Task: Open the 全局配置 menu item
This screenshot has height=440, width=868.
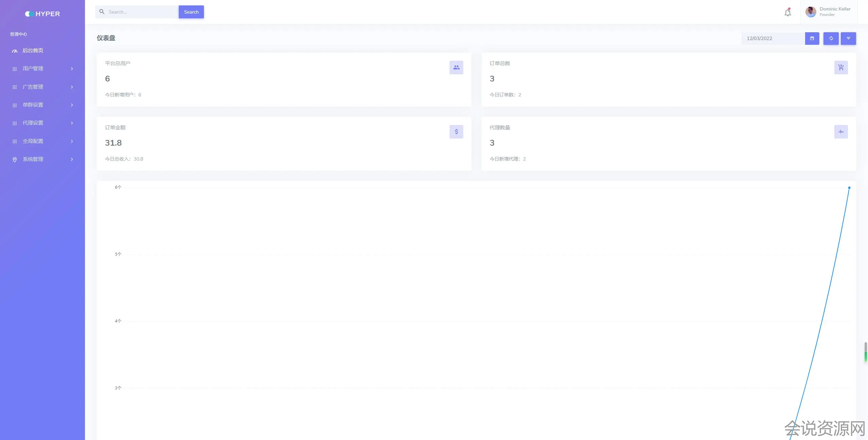Action: (33, 141)
